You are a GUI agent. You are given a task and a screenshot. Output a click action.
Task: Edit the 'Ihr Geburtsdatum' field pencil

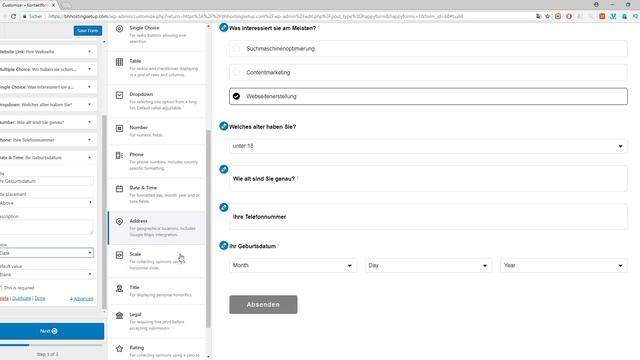tap(224, 245)
